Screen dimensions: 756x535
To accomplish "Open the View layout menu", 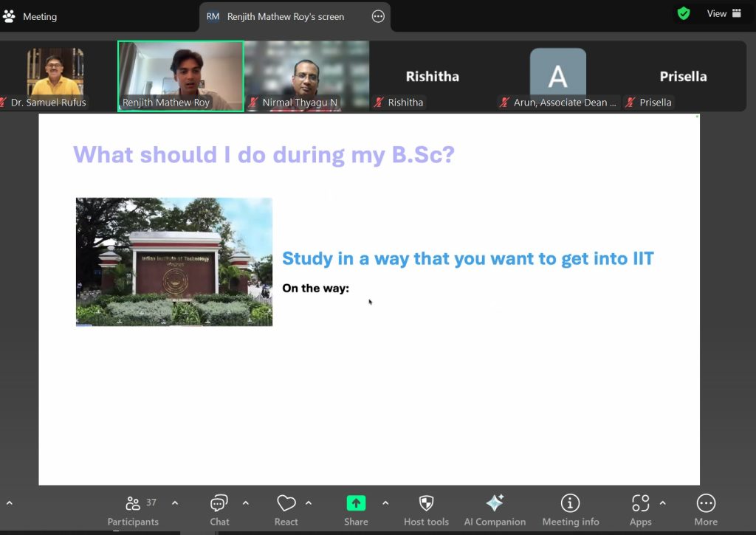I will click(724, 13).
